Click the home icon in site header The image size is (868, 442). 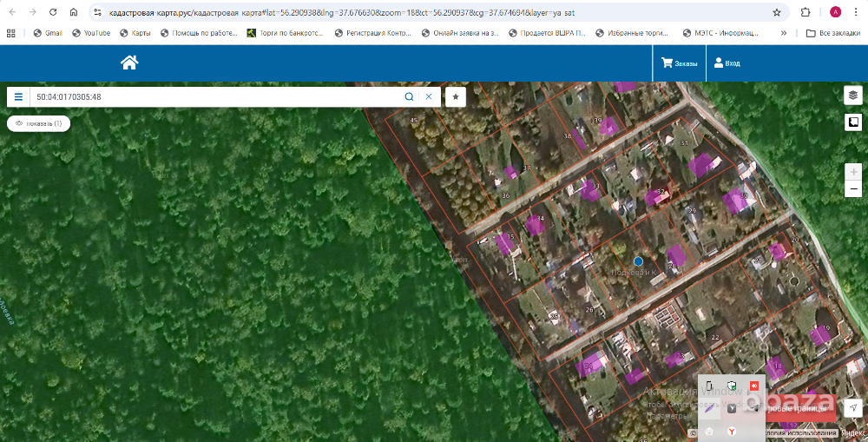pyautogui.click(x=129, y=63)
